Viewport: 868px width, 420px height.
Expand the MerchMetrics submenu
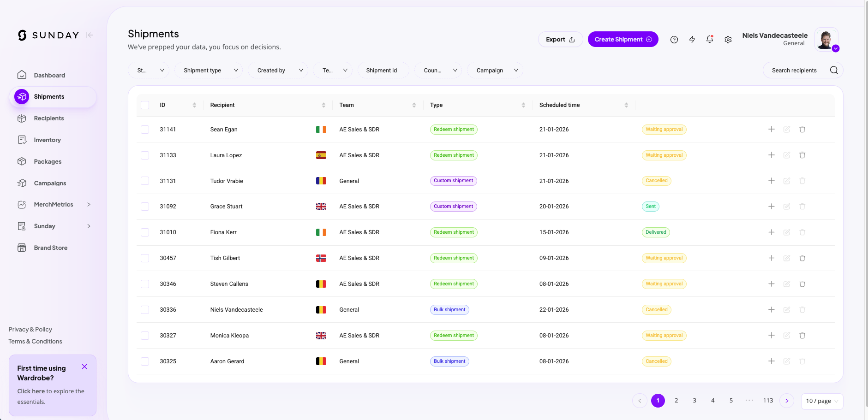point(89,204)
